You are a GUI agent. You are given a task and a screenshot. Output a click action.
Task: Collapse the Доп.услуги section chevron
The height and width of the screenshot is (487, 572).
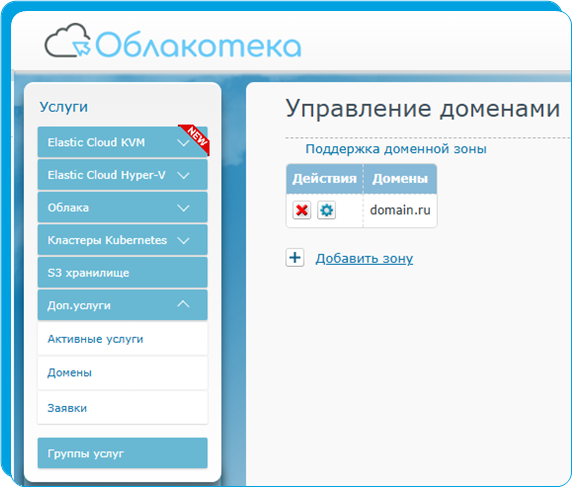(x=183, y=304)
